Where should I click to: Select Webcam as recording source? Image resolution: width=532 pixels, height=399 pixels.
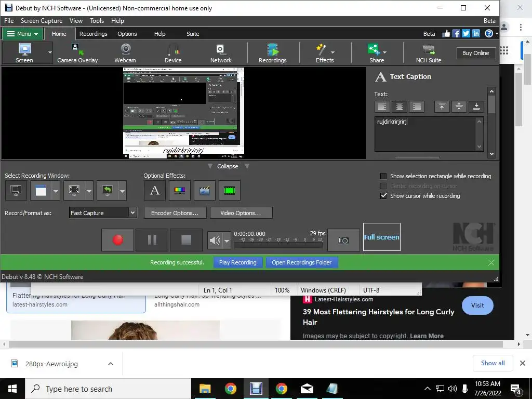click(x=125, y=53)
